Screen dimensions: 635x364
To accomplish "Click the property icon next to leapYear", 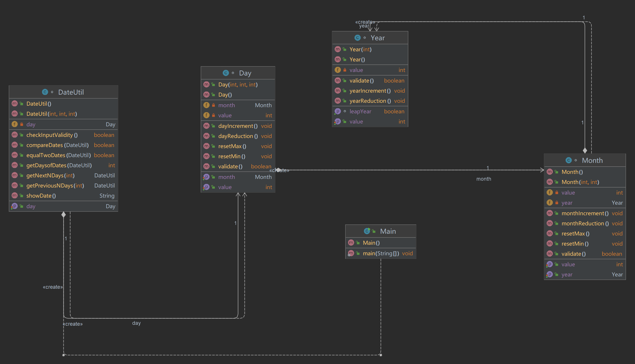I will click(338, 111).
